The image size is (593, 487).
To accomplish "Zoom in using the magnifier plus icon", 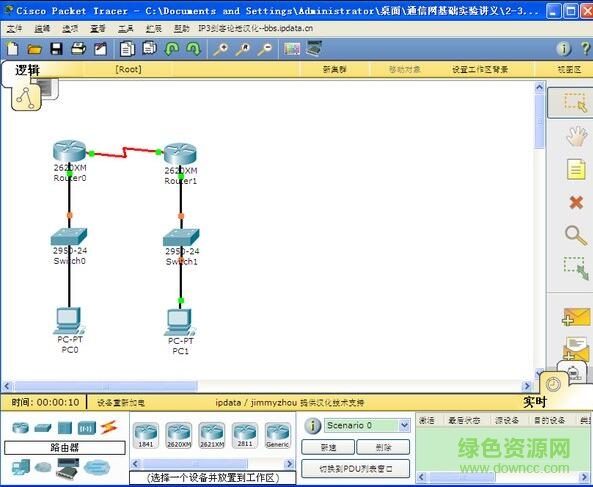I will (220, 49).
